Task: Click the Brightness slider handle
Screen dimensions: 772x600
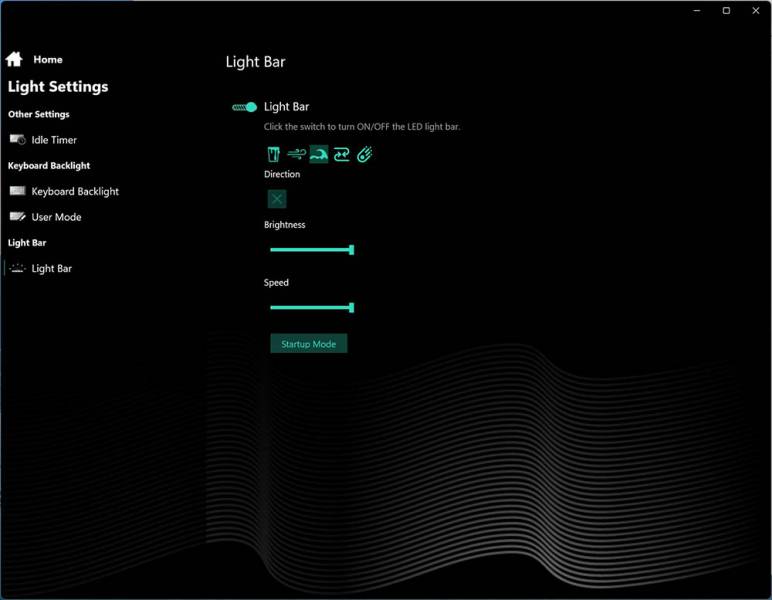Action: pyautogui.click(x=351, y=250)
